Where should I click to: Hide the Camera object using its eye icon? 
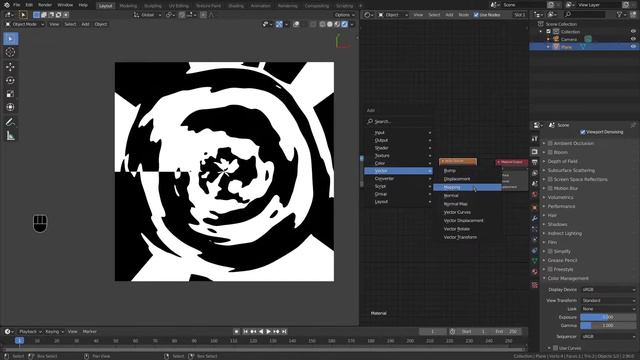click(633, 39)
